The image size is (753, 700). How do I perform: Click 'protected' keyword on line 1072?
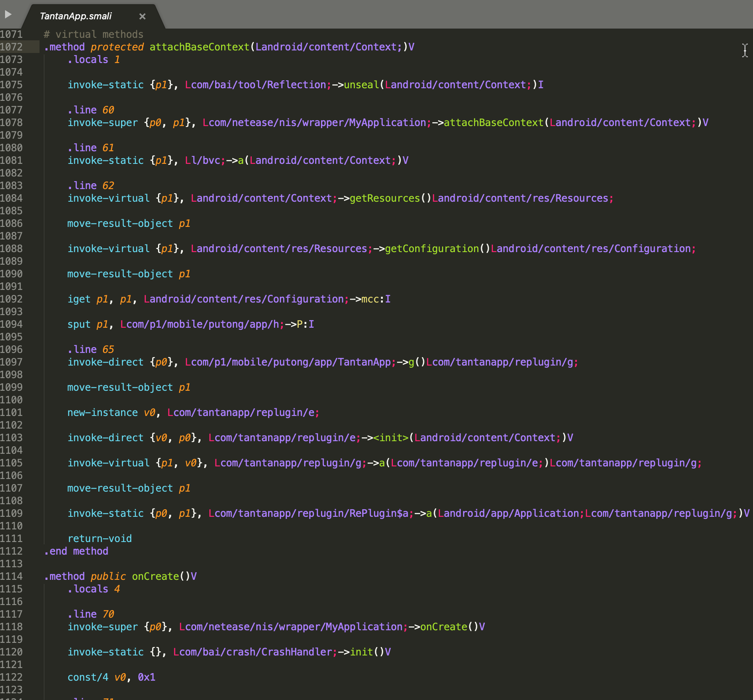click(x=117, y=47)
